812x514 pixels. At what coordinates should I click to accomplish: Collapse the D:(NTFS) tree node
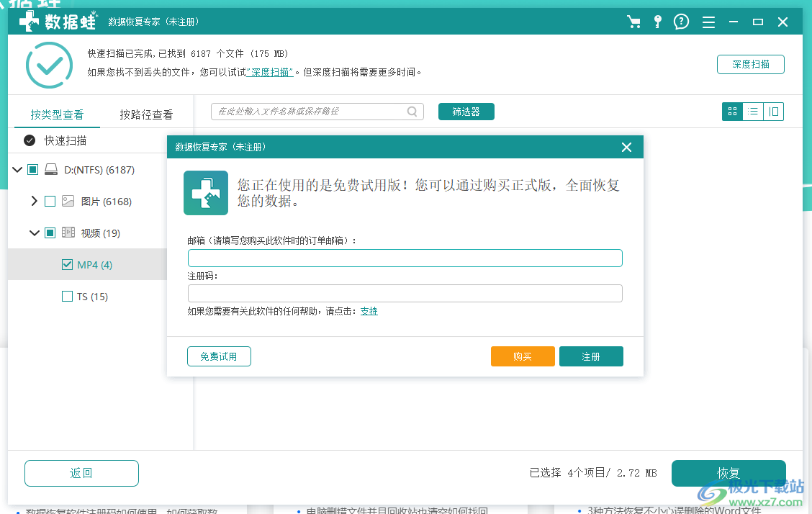click(17, 170)
